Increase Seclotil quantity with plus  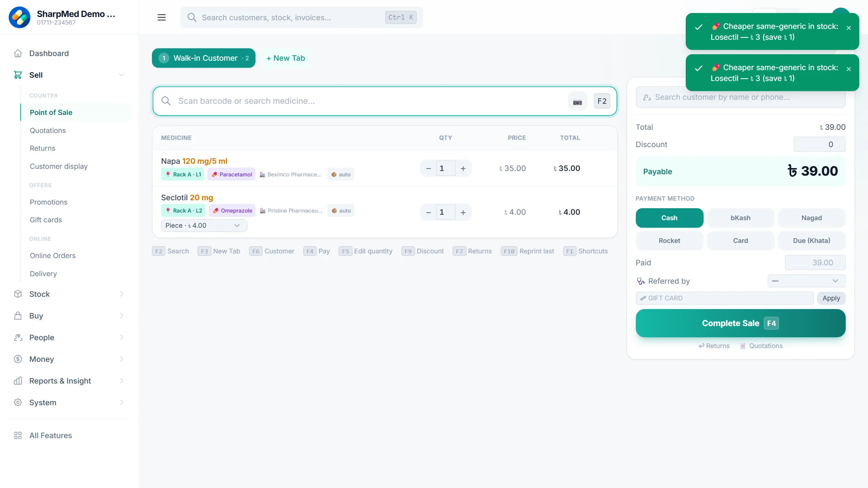pos(463,212)
